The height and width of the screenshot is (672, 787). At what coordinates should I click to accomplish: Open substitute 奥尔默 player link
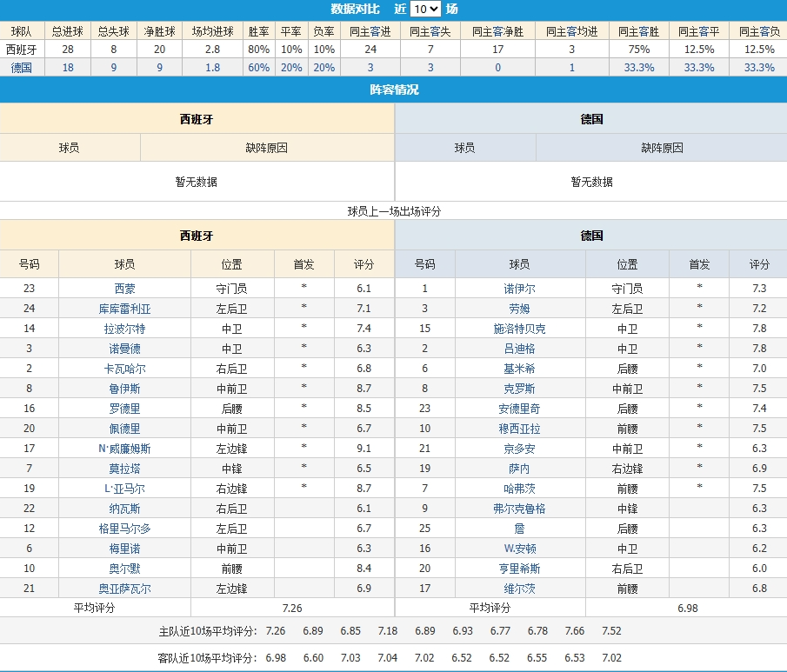124,569
